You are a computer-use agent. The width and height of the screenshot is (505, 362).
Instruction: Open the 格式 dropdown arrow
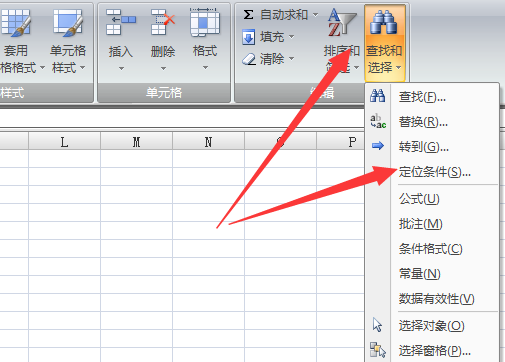click(x=205, y=68)
